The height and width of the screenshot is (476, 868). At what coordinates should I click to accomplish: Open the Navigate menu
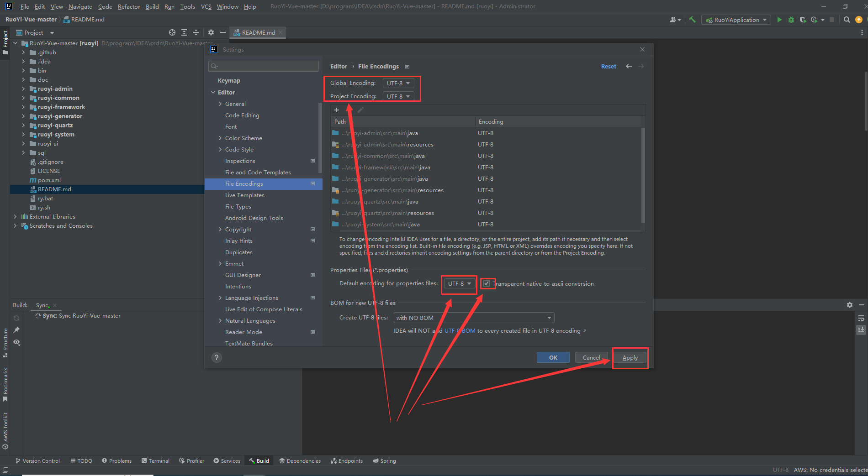[x=80, y=6]
